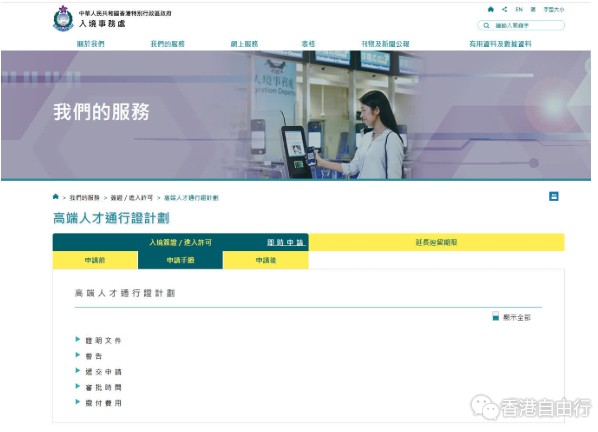The height and width of the screenshot is (432, 598).
Task: Click the 即時申請 apply now link
Action: [285, 242]
